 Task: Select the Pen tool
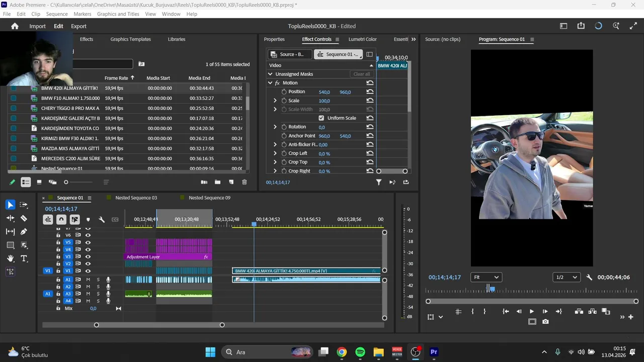(24, 232)
